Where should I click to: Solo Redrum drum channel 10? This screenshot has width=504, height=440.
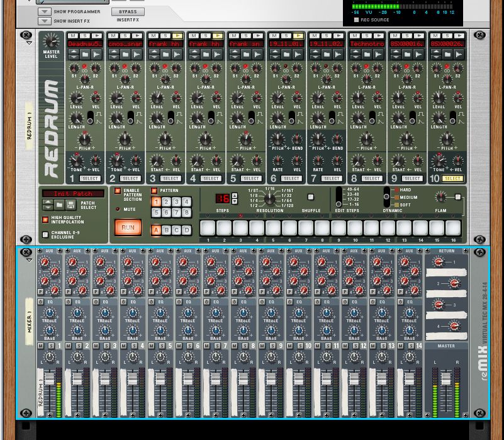coord(447,36)
